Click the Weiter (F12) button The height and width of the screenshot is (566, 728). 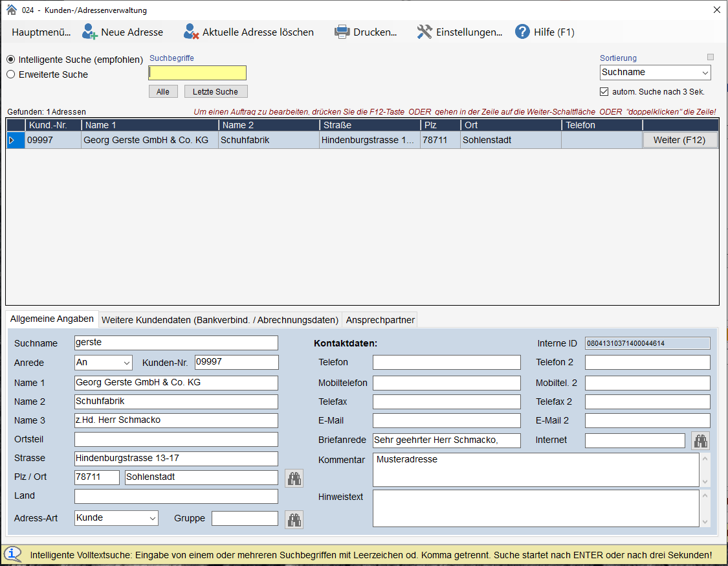679,140
